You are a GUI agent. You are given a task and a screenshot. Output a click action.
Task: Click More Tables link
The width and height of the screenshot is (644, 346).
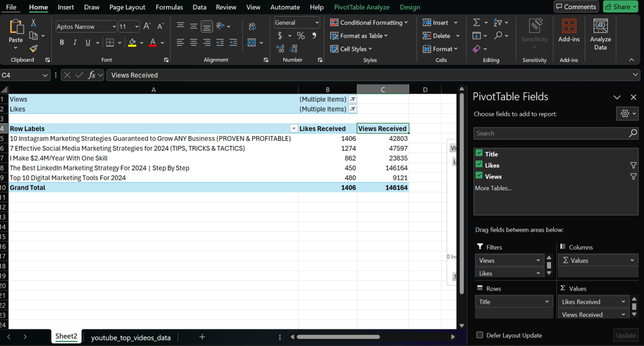pos(493,188)
